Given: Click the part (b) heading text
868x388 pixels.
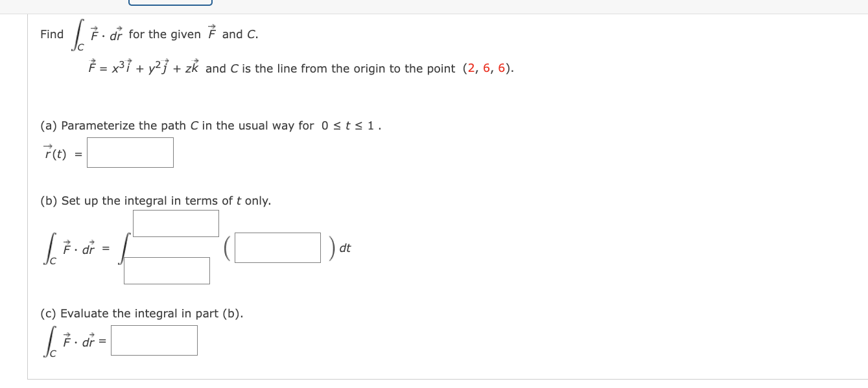Looking at the screenshot, I should point(149,201).
